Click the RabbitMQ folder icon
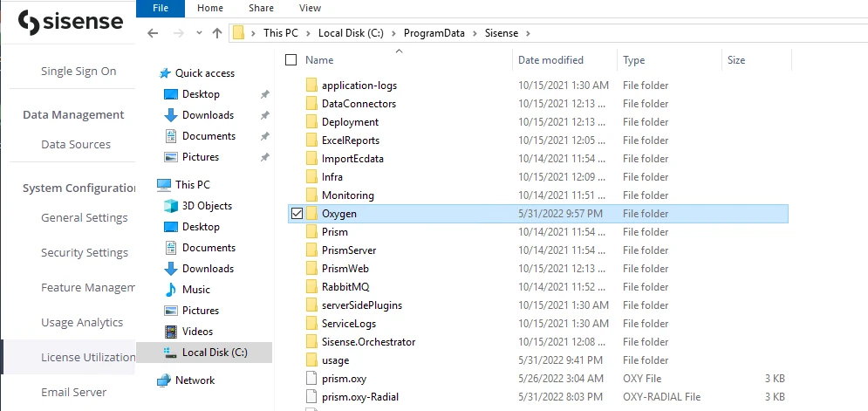 311,286
